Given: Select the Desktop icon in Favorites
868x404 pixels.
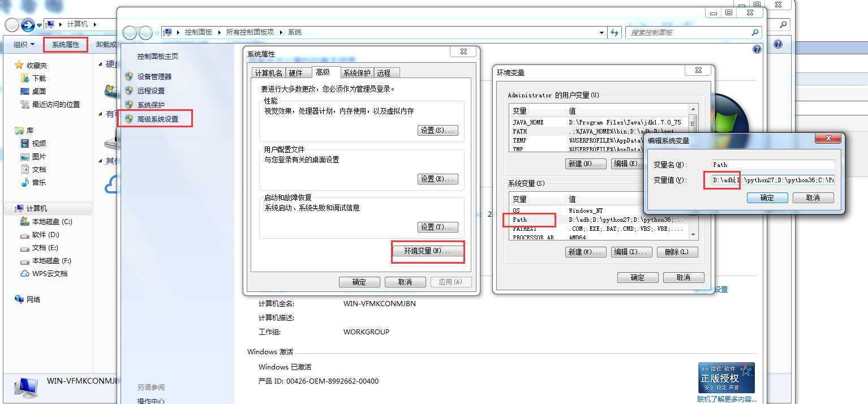Looking at the screenshot, I should (25, 91).
